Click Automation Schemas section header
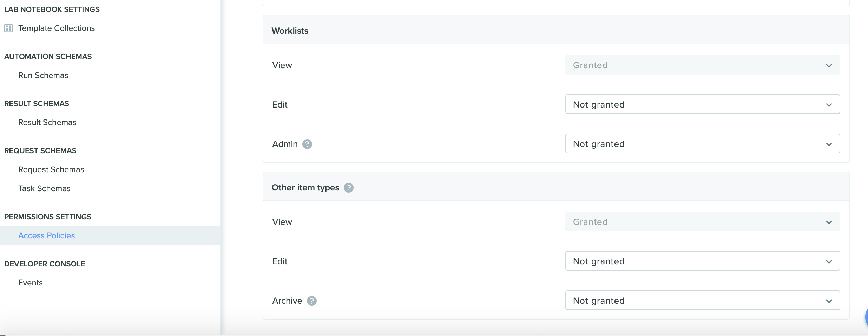The image size is (868, 336). click(48, 57)
